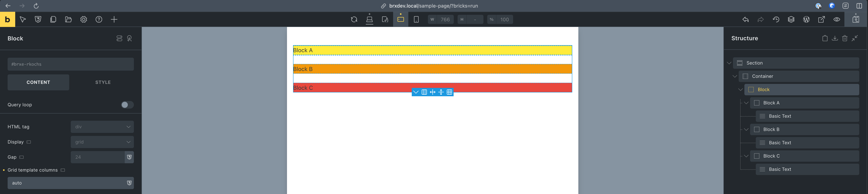Open the help question mark icon
The image size is (868, 194).
(99, 20)
